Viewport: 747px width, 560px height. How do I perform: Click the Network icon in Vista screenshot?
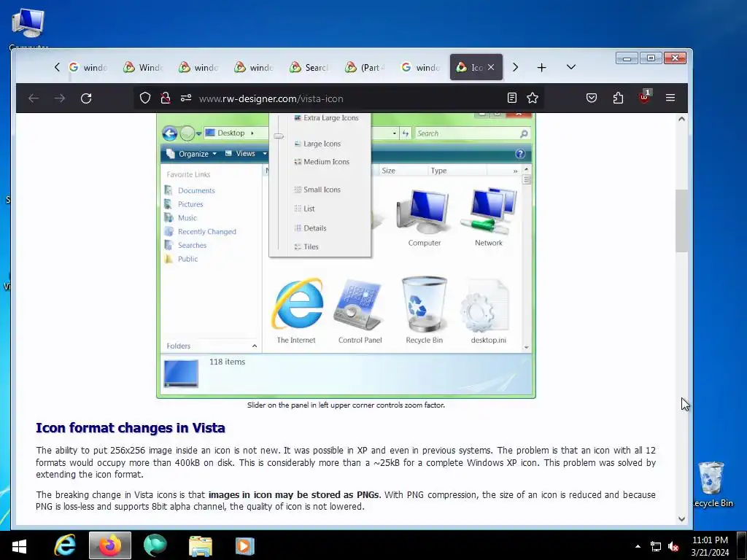(488, 217)
